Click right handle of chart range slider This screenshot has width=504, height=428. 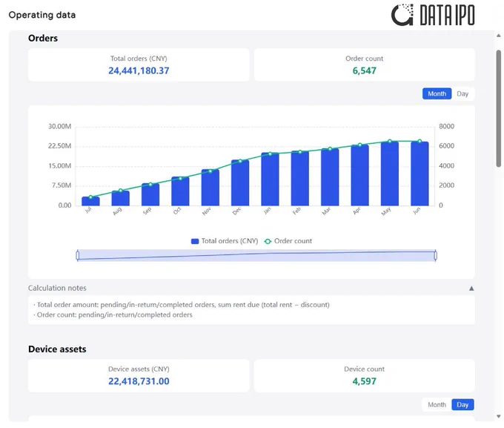436,255
